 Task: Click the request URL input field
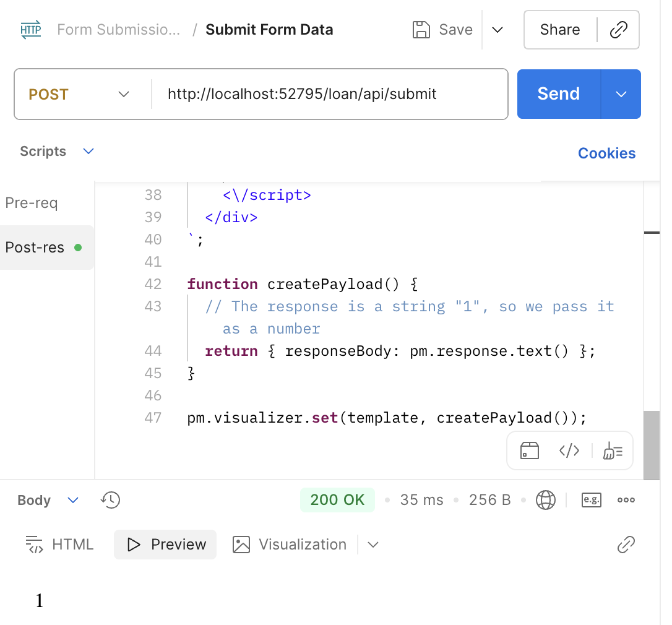[x=328, y=94]
